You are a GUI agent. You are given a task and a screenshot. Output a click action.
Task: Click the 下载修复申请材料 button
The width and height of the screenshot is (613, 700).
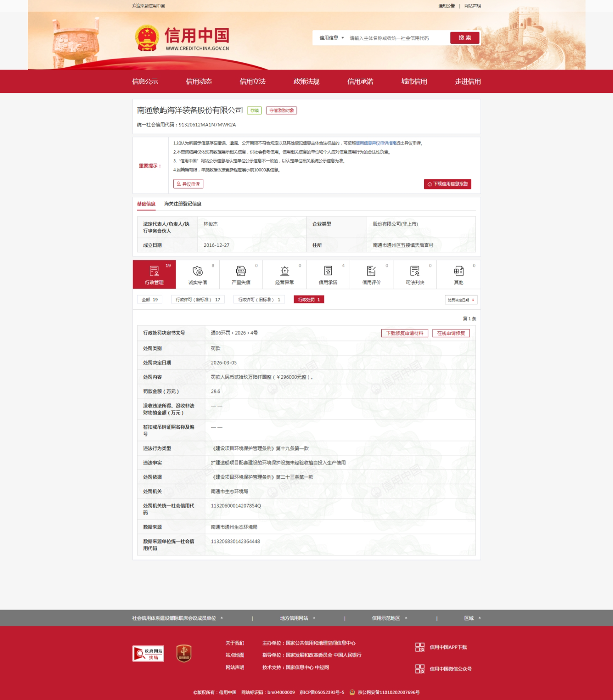(405, 333)
